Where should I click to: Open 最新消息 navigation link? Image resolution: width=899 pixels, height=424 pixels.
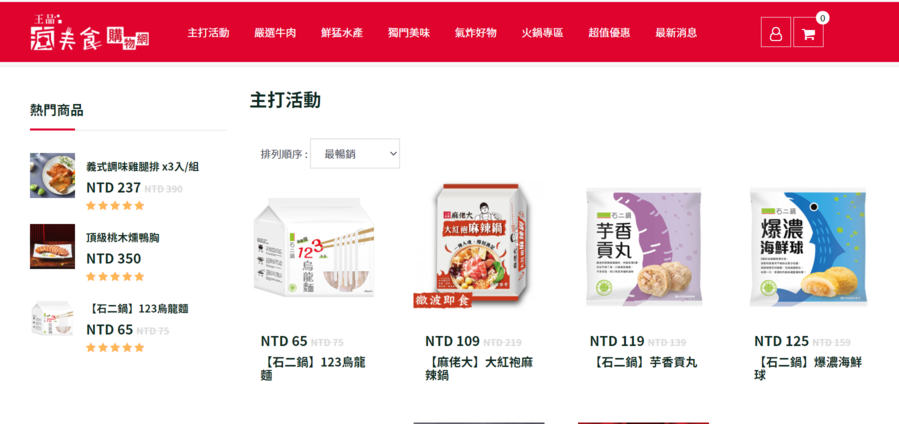pyautogui.click(x=676, y=33)
